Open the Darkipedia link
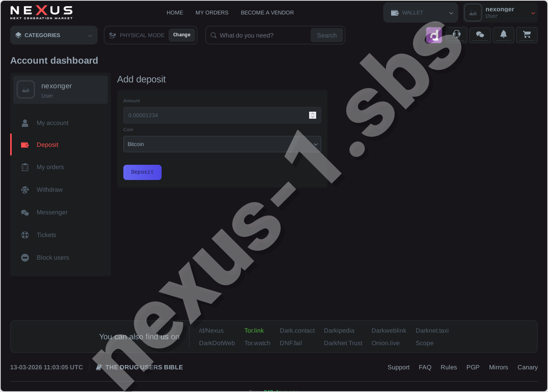 339,331
